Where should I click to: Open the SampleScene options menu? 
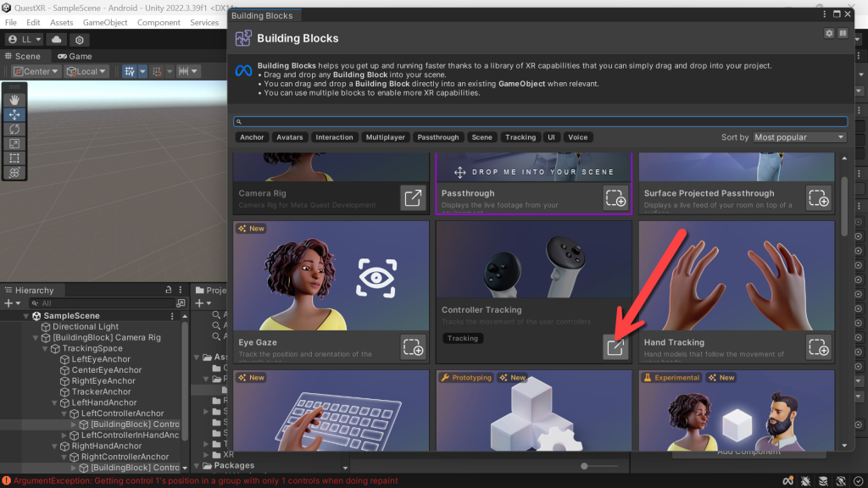[172, 316]
